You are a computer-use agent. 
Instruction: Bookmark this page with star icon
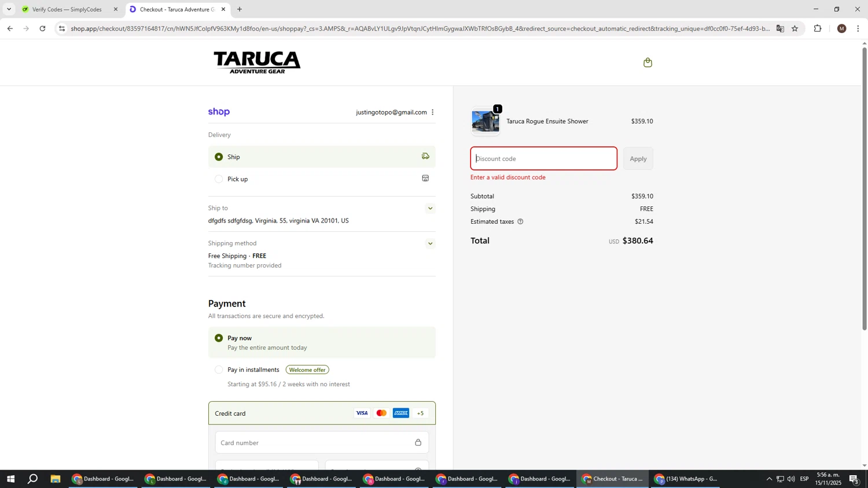(x=795, y=28)
